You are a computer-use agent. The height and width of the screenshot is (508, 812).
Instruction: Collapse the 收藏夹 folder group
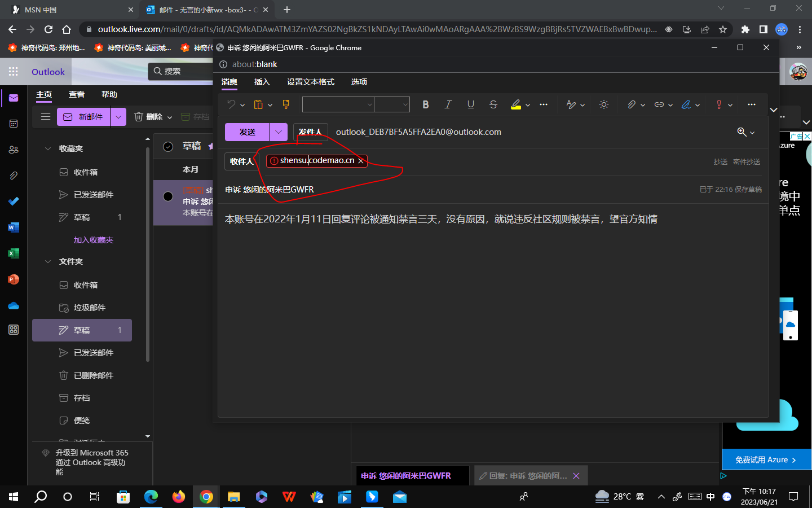tap(48, 148)
